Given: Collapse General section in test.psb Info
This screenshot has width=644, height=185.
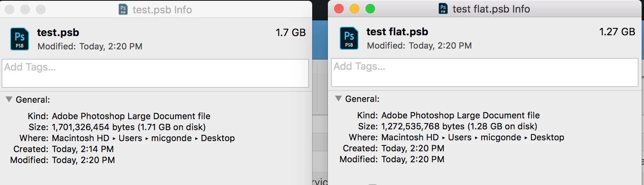Looking at the screenshot, I should pyautogui.click(x=9, y=100).
